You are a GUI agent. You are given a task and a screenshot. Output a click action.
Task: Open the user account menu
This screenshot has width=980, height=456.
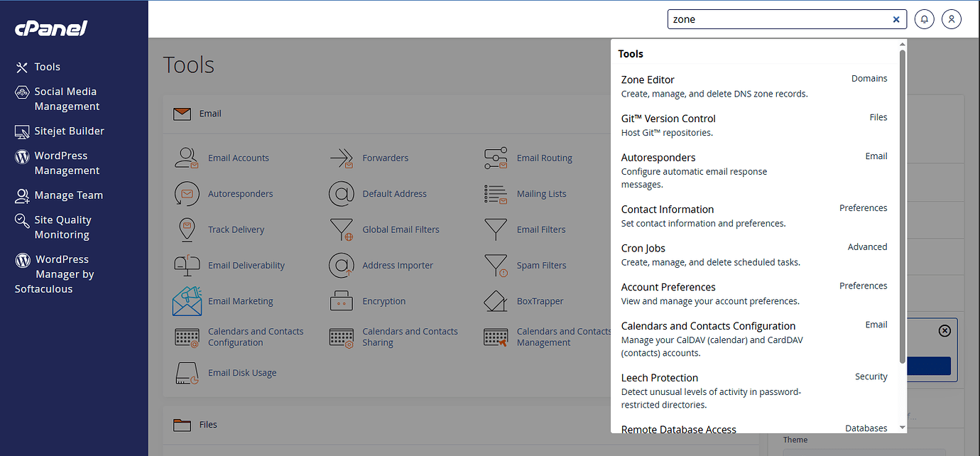[x=952, y=18]
